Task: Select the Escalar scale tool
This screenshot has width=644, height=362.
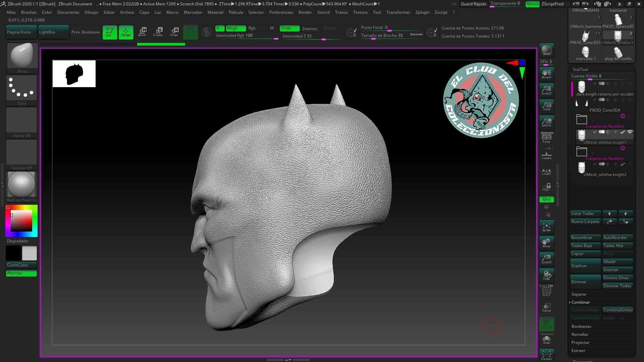Action: click(x=158, y=32)
